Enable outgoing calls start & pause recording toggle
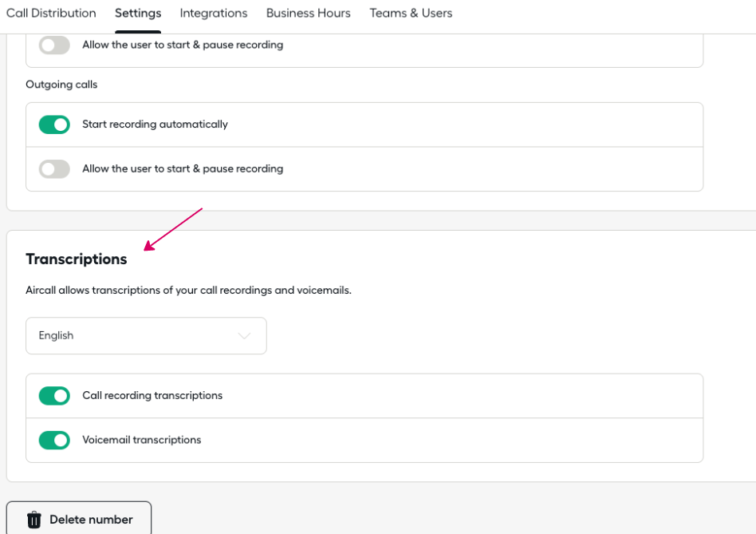Screen dimensions: 756x534 [x=54, y=169]
